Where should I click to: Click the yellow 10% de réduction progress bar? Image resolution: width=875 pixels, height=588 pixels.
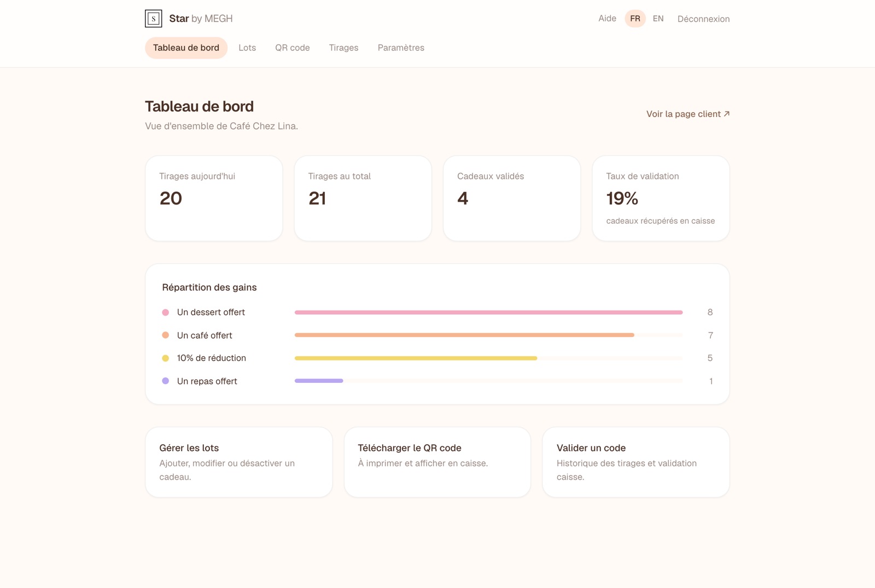[416, 358]
